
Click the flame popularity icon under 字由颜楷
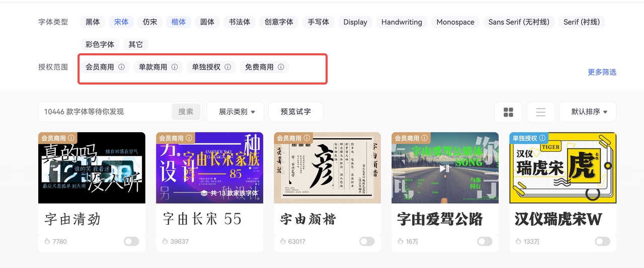[283, 242]
